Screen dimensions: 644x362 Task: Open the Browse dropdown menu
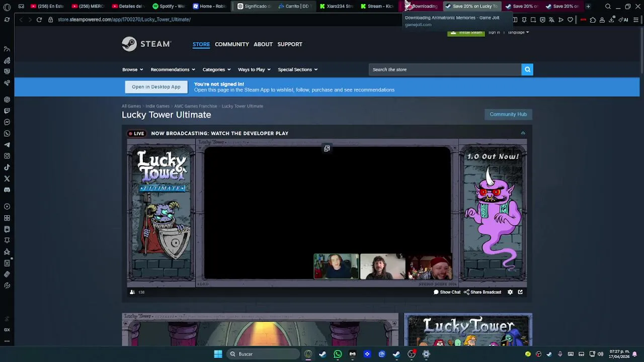click(x=132, y=69)
